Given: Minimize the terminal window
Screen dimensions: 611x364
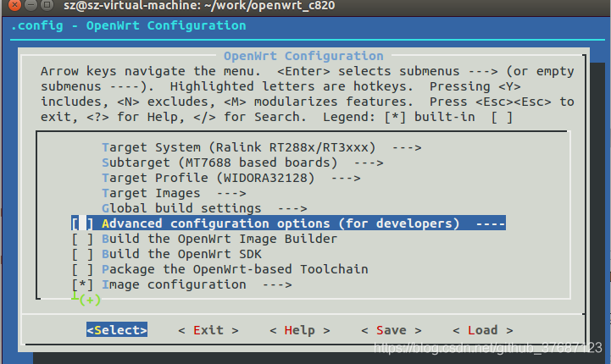Looking at the screenshot, I should pos(31,5).
